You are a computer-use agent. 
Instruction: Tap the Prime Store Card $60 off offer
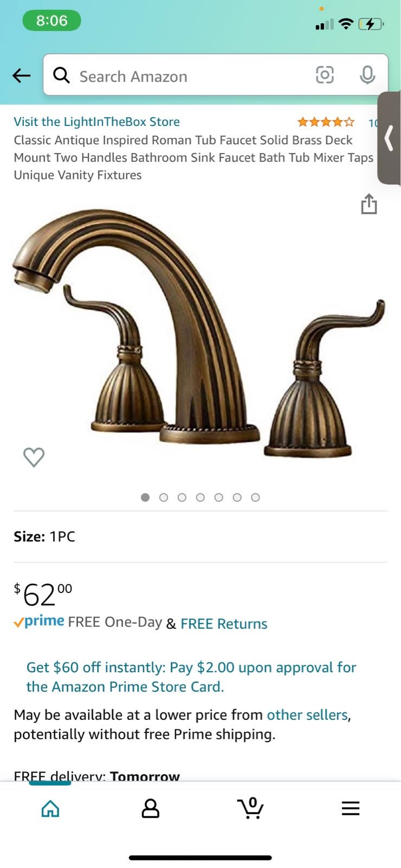191,676
